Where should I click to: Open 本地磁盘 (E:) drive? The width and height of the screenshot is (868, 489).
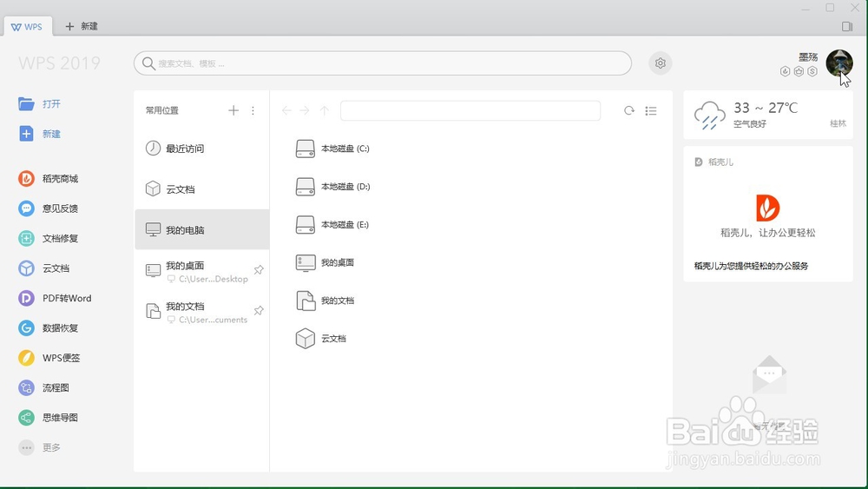[332, 224]
